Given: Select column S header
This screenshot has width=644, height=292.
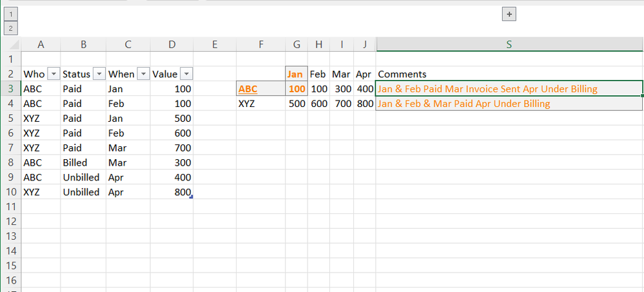Looking at the screenshot, I should point(509,44).
